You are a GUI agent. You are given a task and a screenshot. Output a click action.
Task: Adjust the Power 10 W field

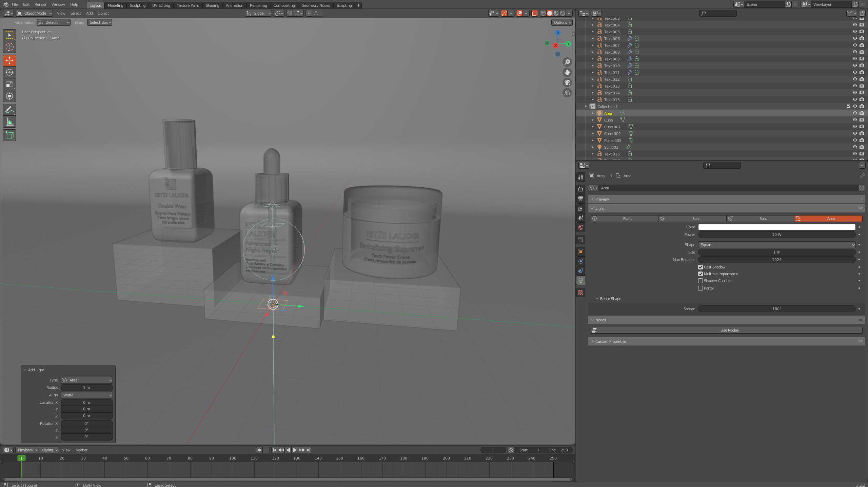(x=776, y=235)
